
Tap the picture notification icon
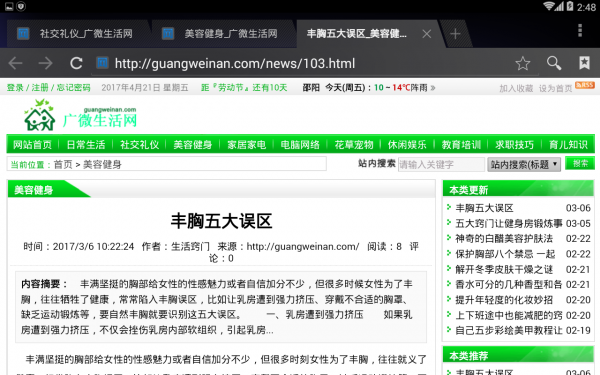click(9, 6)
